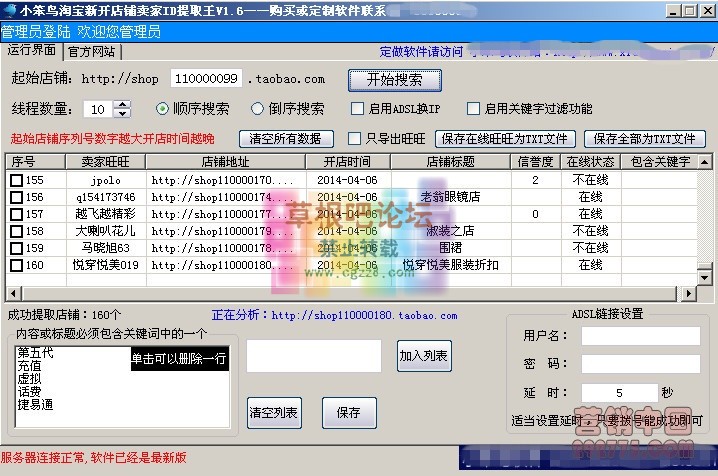Sort by the 店铺标题 column header
The width and height of the screenshot is (718, 476).
coord(451,162)
